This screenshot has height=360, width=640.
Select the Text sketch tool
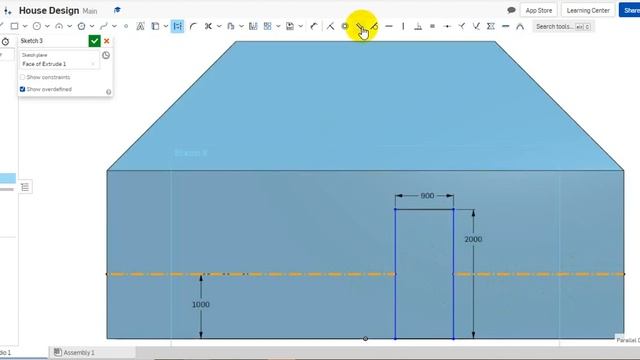click(x=140, y=26)
